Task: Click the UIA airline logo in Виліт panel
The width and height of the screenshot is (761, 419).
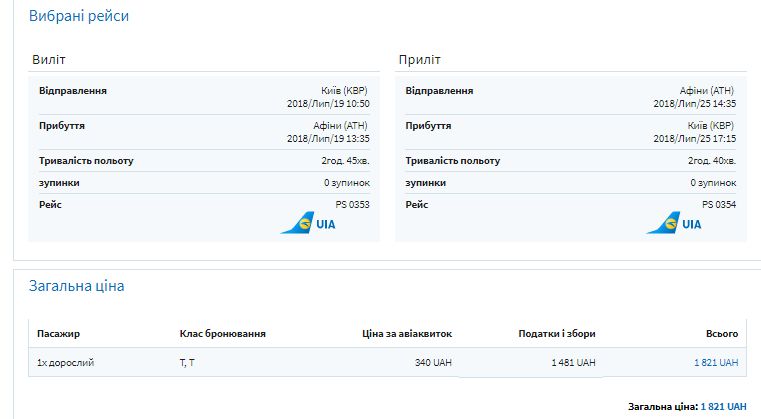Action: pos(310,223)
